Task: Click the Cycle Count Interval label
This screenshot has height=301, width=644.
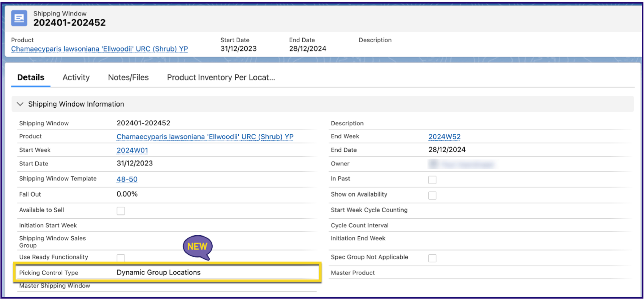Action: (x=359, y=226)
